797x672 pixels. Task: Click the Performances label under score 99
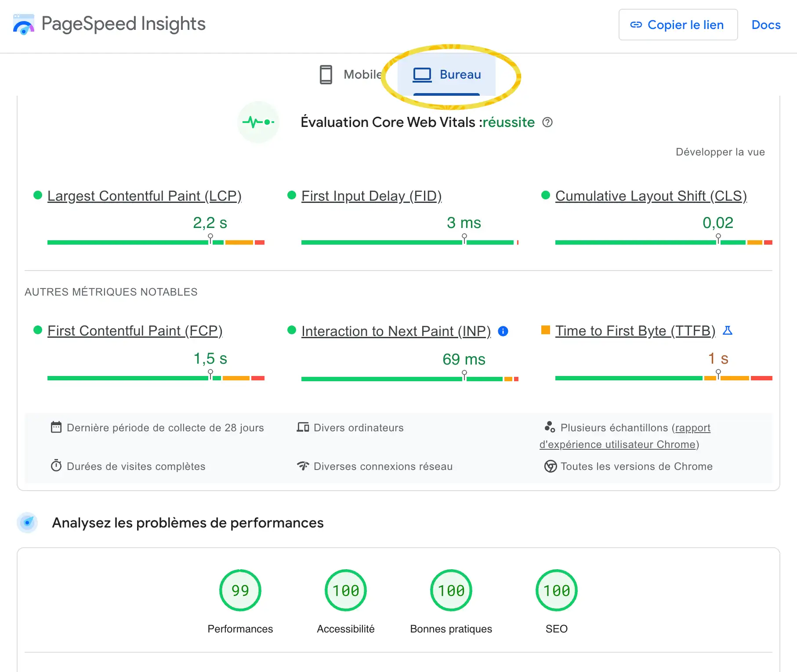click(x=240, y=629)
